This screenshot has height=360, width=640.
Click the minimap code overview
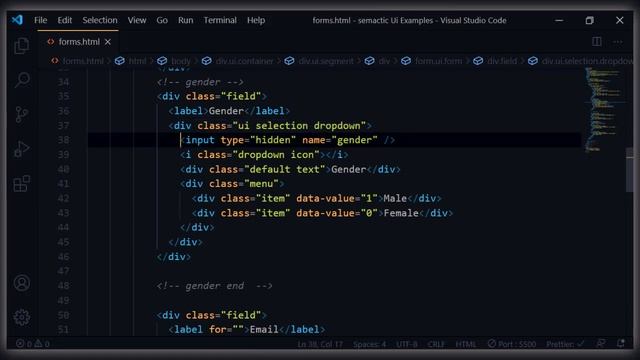[x=604, y=109]
